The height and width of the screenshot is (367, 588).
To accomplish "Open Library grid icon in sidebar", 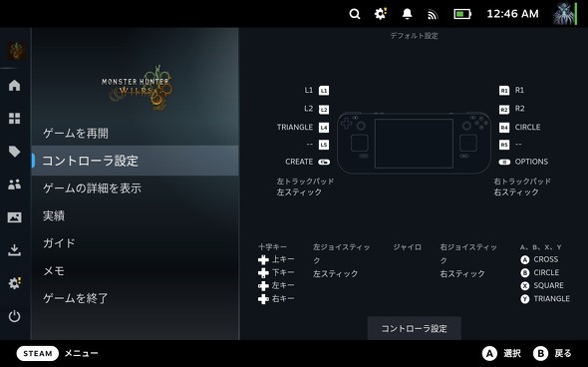I will [x=15, y=119].
